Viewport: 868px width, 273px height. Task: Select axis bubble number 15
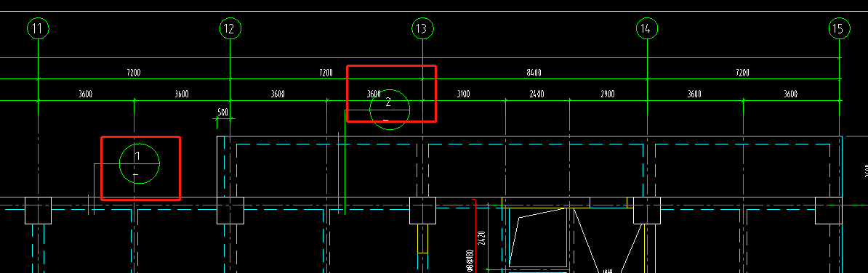coord(839,28)
